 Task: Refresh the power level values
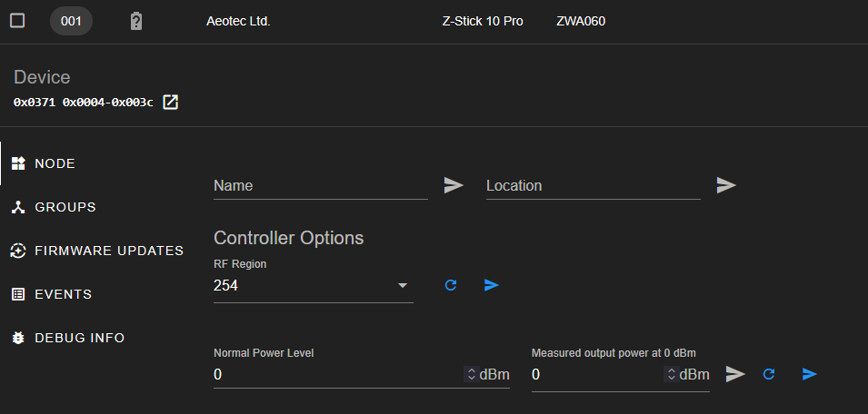coord(768,374)
